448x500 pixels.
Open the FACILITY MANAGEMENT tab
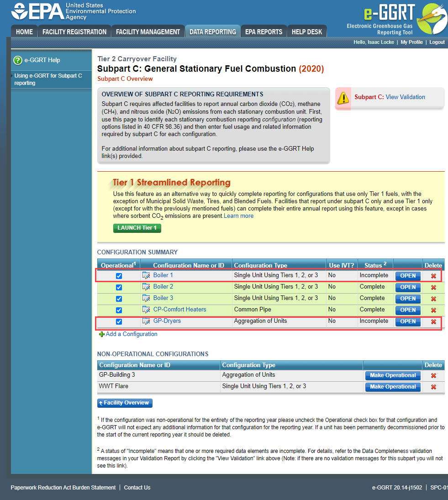[x=148, y=32]
